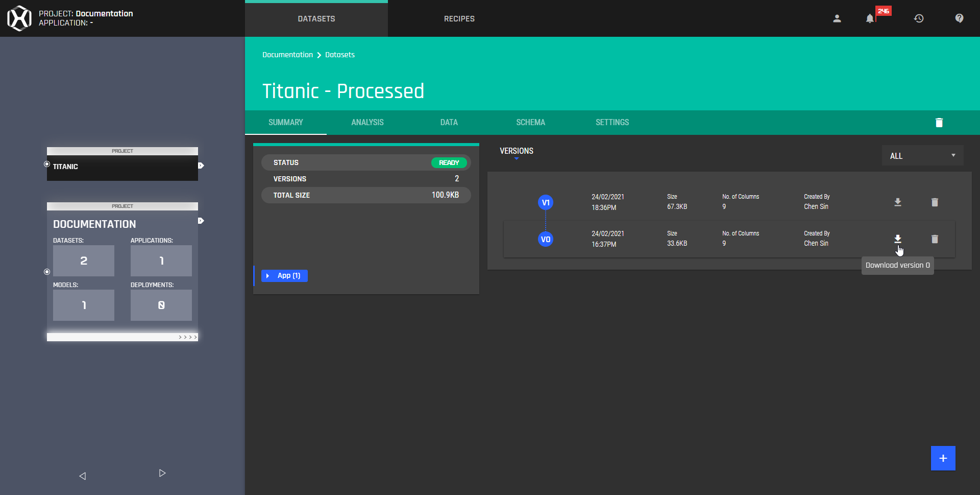Open the SETTINGS tab
This screenshot has height=495, width=980.
tap(612, 123)
